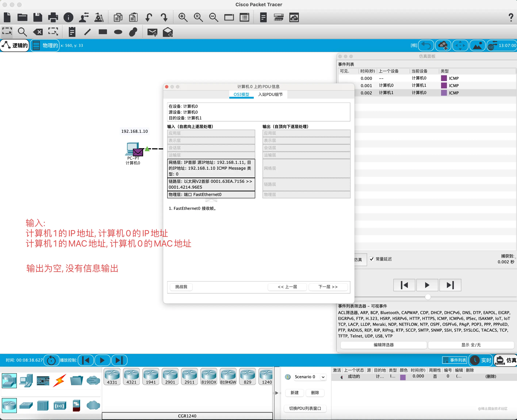Click the Copy icon in the toolbar
517x420 pixels.
118,17
